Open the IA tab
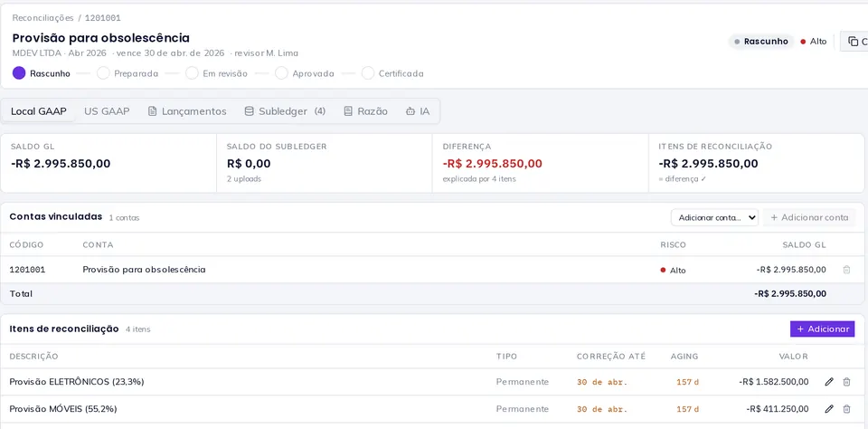This screenshot has width=868, height=429. point(418,111)
